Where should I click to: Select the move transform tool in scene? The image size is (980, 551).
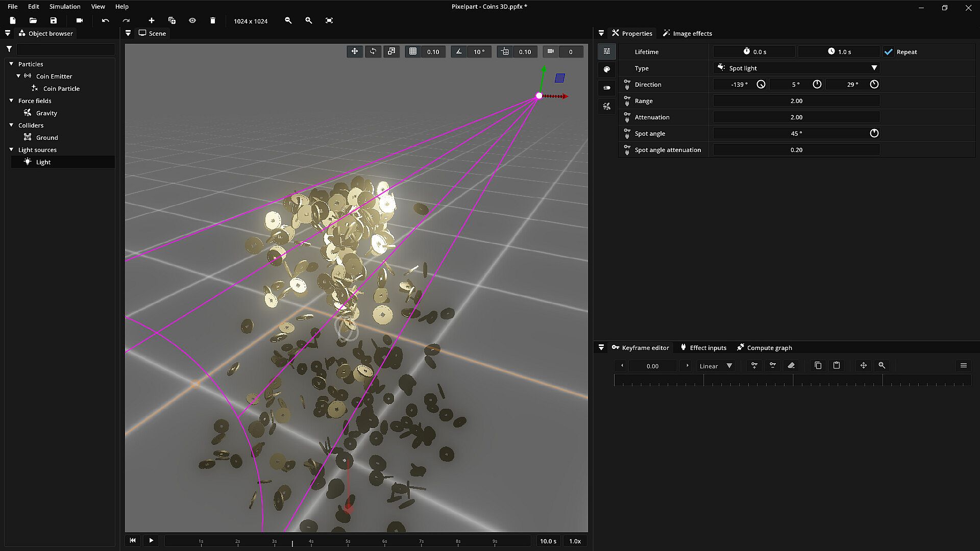354,52
